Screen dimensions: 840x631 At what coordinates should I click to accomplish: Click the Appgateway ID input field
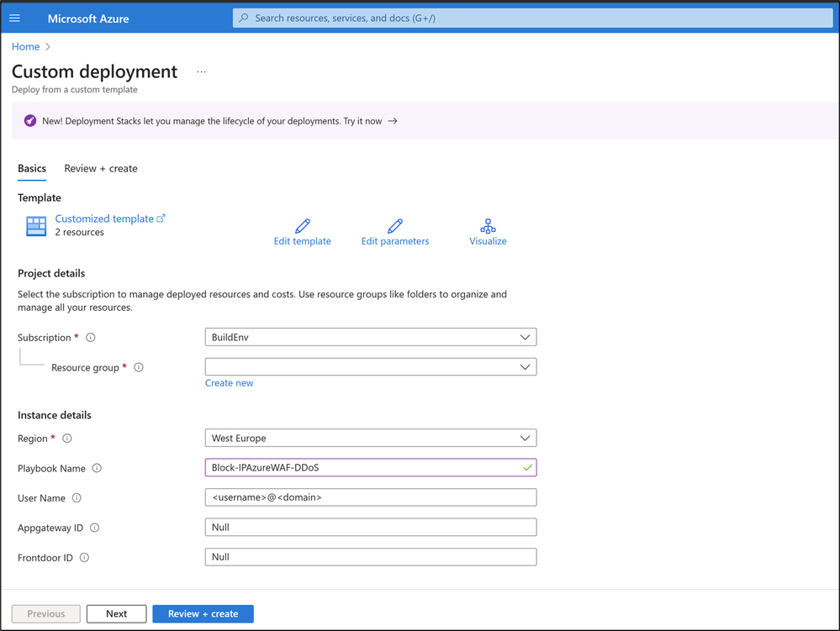(x=371, y=527)
